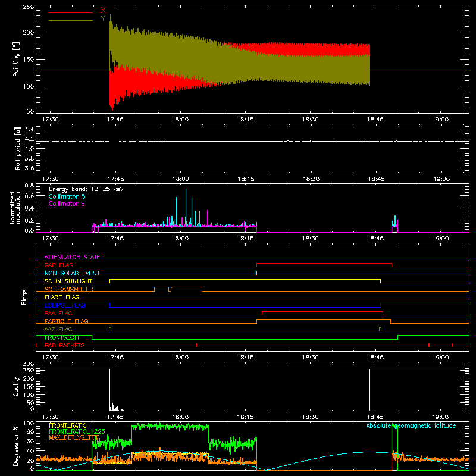Image resolution: width=476 pixels, height=476 pixels.
Task: Select the ECLIPSE_FLAG label
Action: point(65,305)
